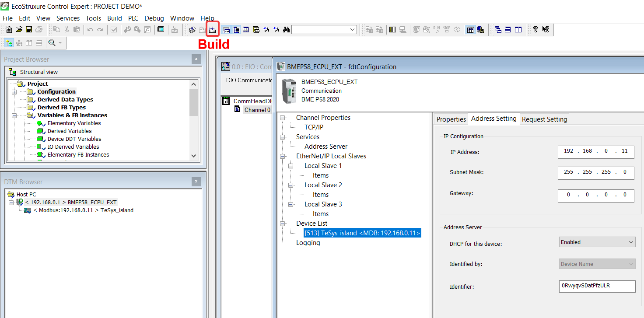
Task: Save the project with floppy disk icon
Action: click(x=29, y=30)
